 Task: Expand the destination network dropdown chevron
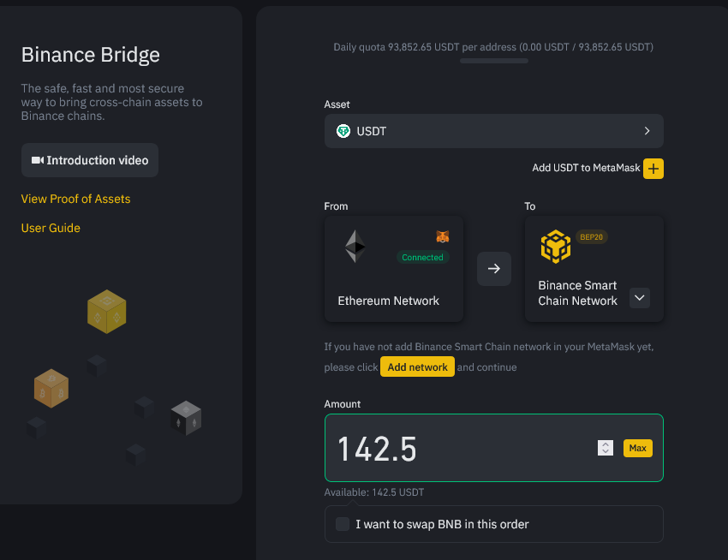[x=639, y=298]
